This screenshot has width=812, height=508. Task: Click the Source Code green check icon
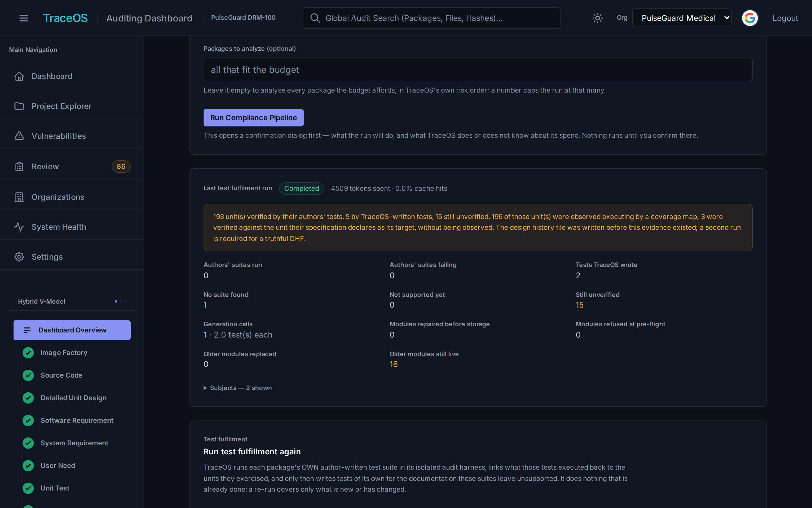coord(28,375)
